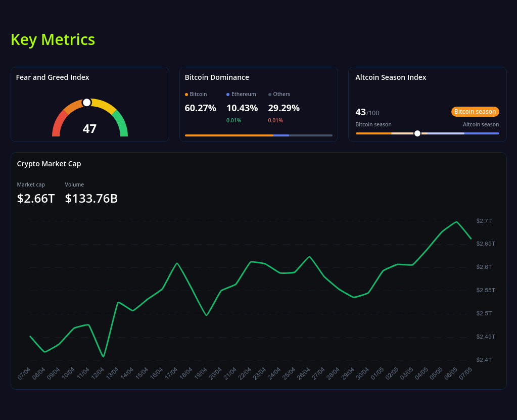Click the gray Others legend dot
This screenshot has width=517, height=420.
point(270,95)
